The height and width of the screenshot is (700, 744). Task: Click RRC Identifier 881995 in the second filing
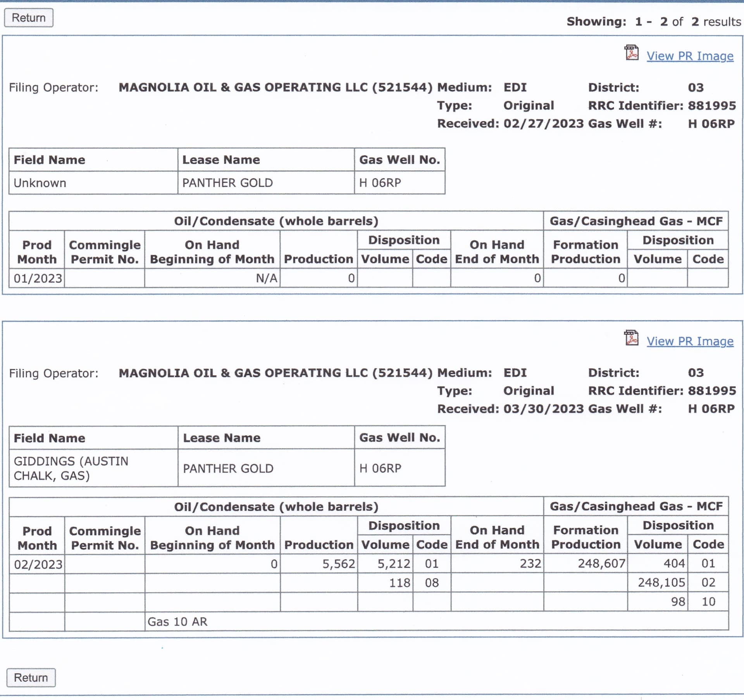click(712, 391)
